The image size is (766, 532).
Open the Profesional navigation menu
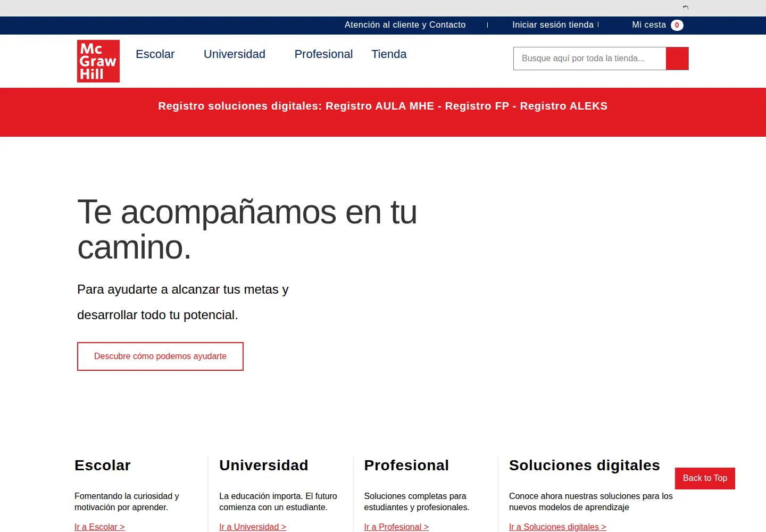323,54
